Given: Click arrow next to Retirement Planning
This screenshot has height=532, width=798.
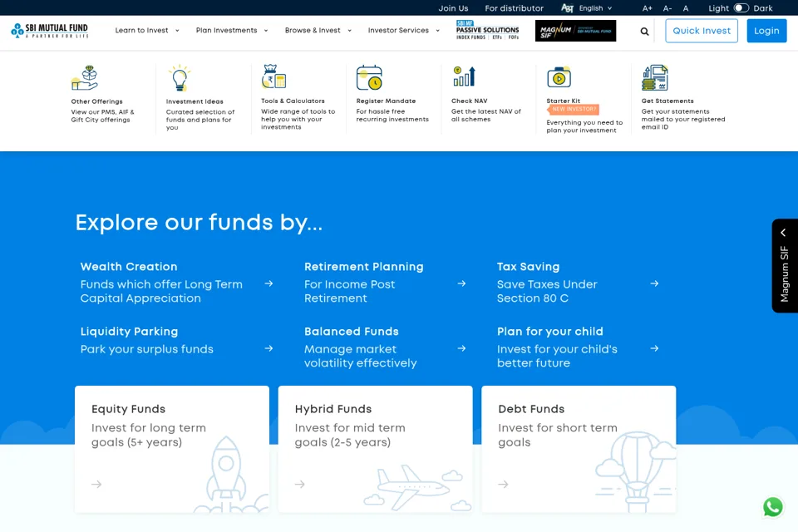Looking at the screenshot, I should tap(461, 283).
